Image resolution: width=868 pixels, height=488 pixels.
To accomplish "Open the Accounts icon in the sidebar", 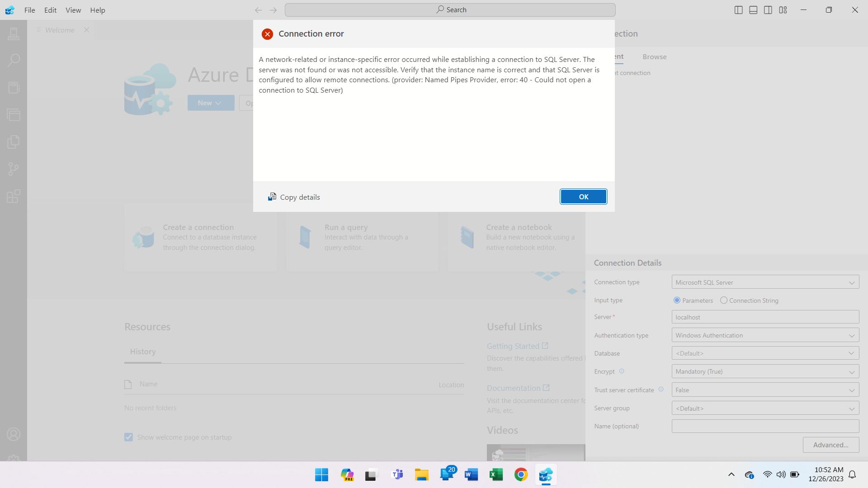I will [14, 435].
